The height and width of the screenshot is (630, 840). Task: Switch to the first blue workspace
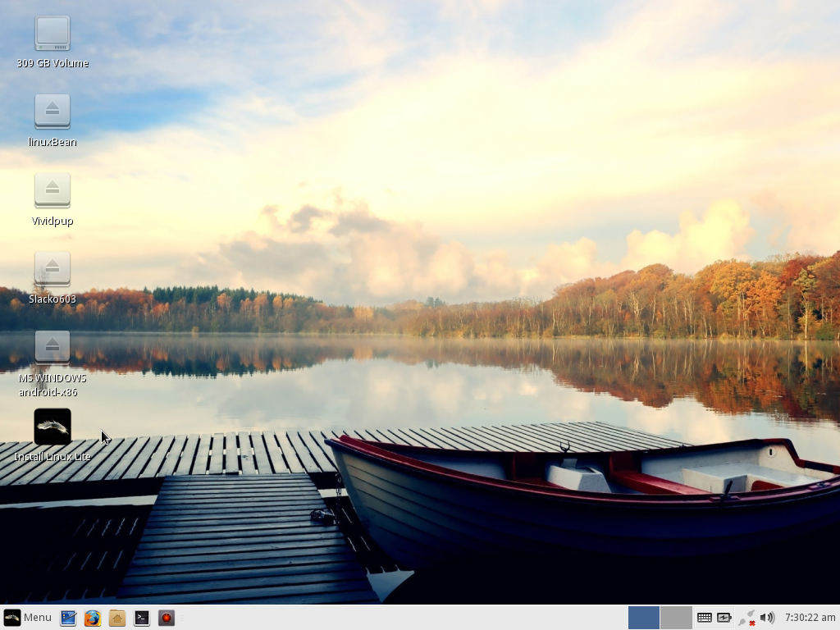pyautogui.click(x=643, y=618)
